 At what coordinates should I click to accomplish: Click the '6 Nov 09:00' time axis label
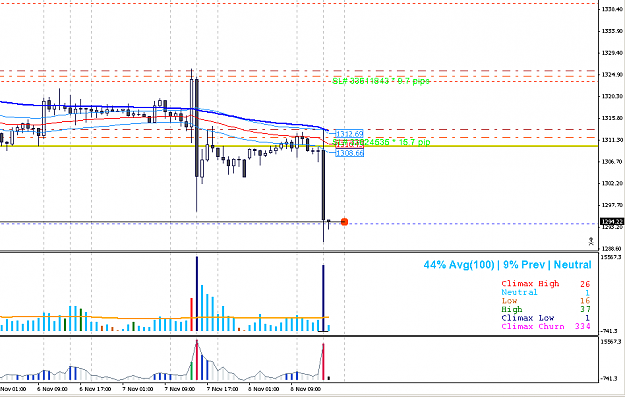click(x=52, y=389)
